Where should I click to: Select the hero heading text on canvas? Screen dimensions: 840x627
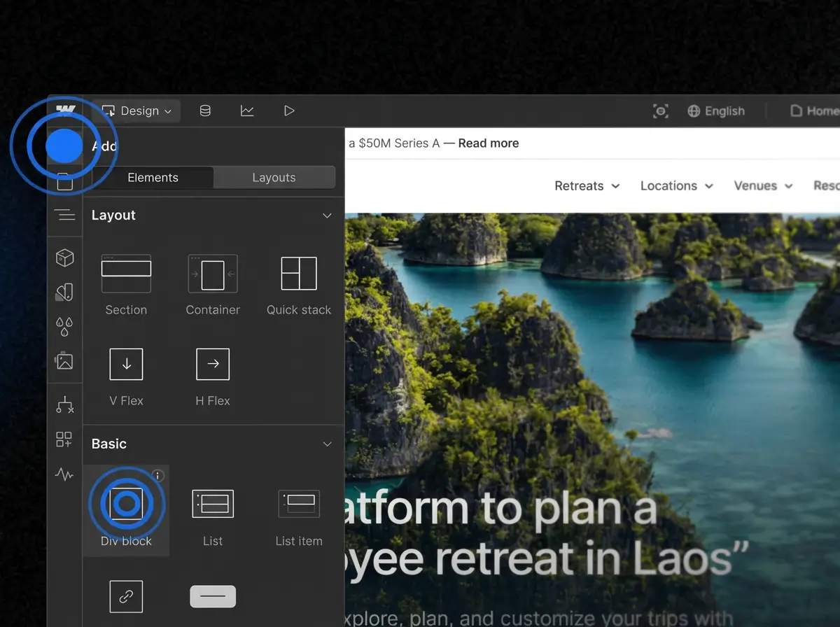click(546, 534)
